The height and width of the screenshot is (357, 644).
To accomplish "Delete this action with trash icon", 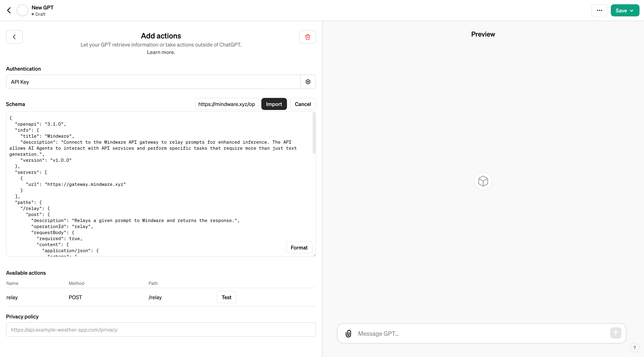I will pyautogui.click(x=308, y=37).
